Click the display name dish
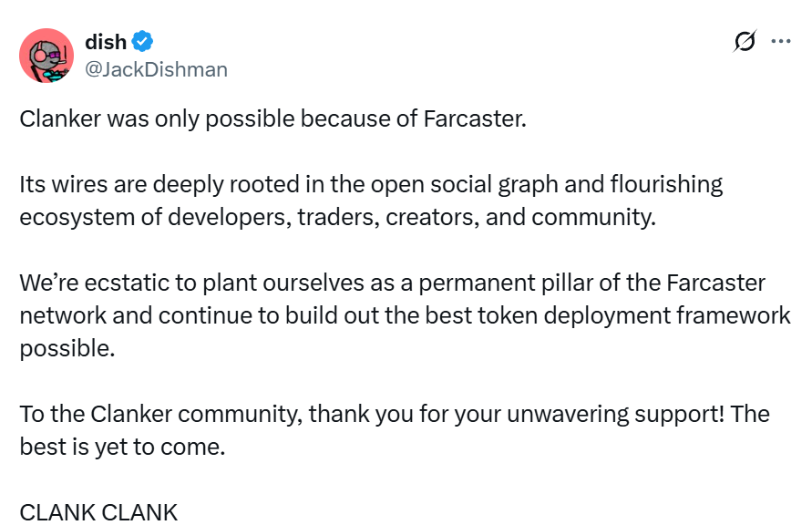Image resolution: width=812 pixels, height=525 pixels. [x=103, y=41]
